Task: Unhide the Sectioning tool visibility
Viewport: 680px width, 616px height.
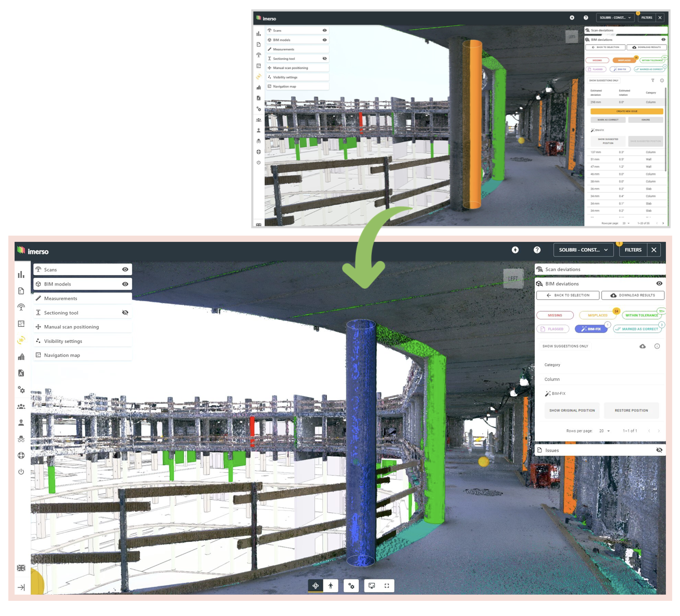Action: 125,312
